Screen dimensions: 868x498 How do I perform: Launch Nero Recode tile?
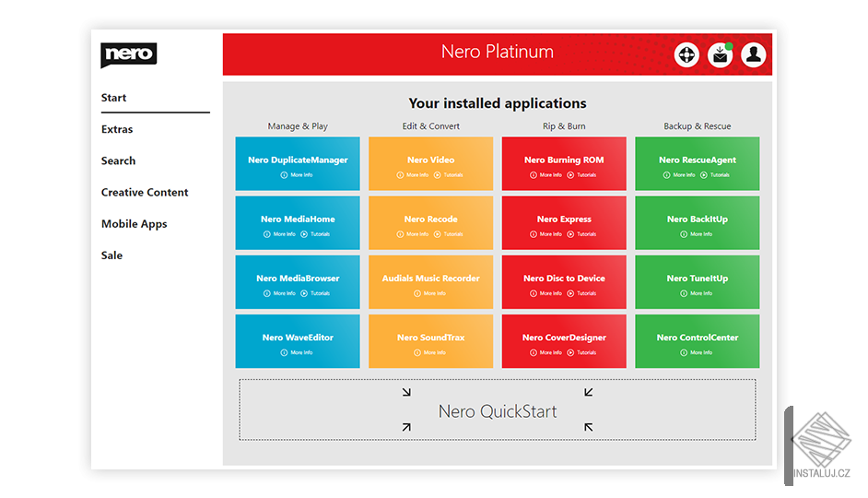[430, 222]
